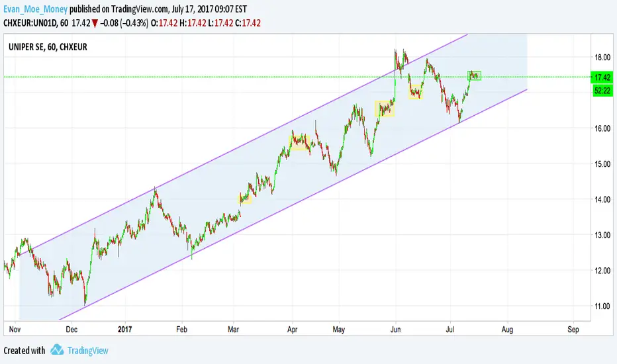Viewport: 617px width, 364px height.
Task: Click the Sep label on the time axis
Action: [573, 330]
